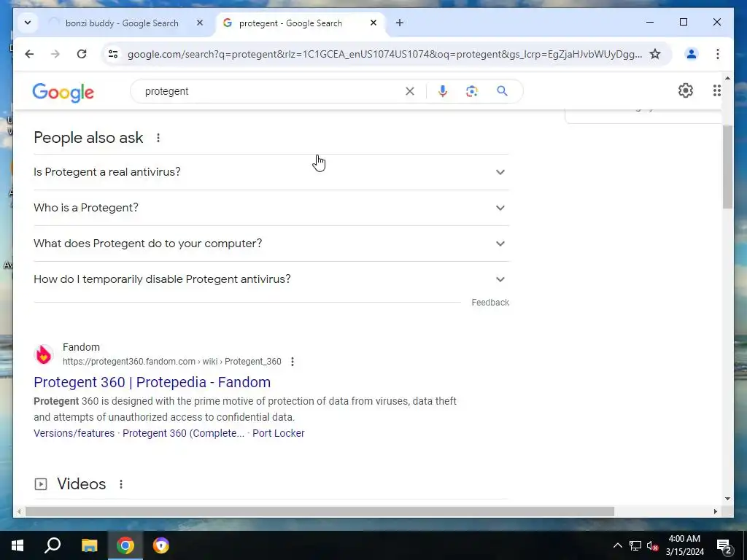The height and width of the screenshot is (560, 747).
Task: Expand "Is Protegent a real antivirus?"
Action: point(271,172)
